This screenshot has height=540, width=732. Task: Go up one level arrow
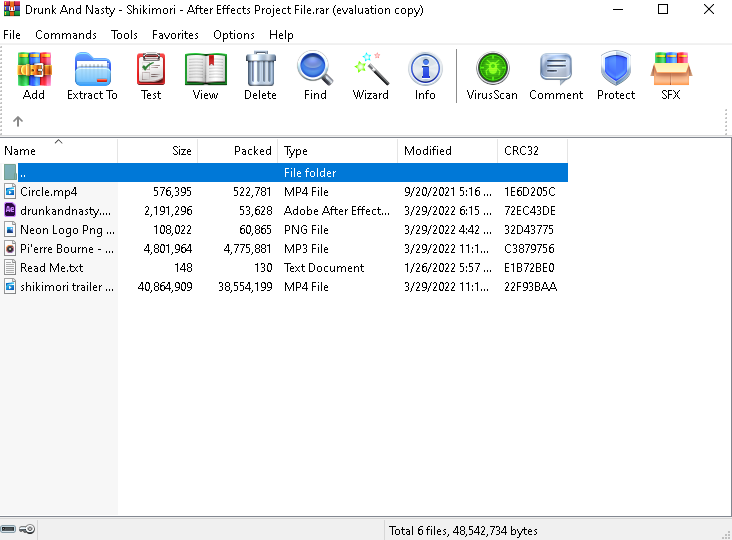18,121
